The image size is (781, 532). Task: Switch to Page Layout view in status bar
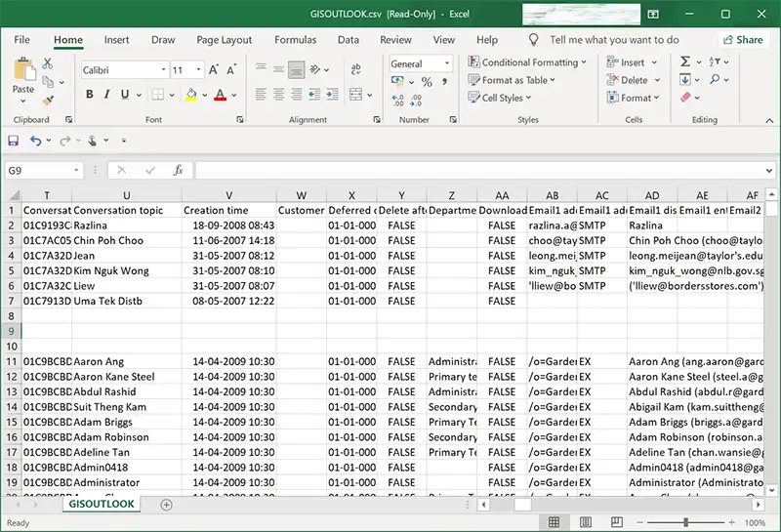(585, 522)
